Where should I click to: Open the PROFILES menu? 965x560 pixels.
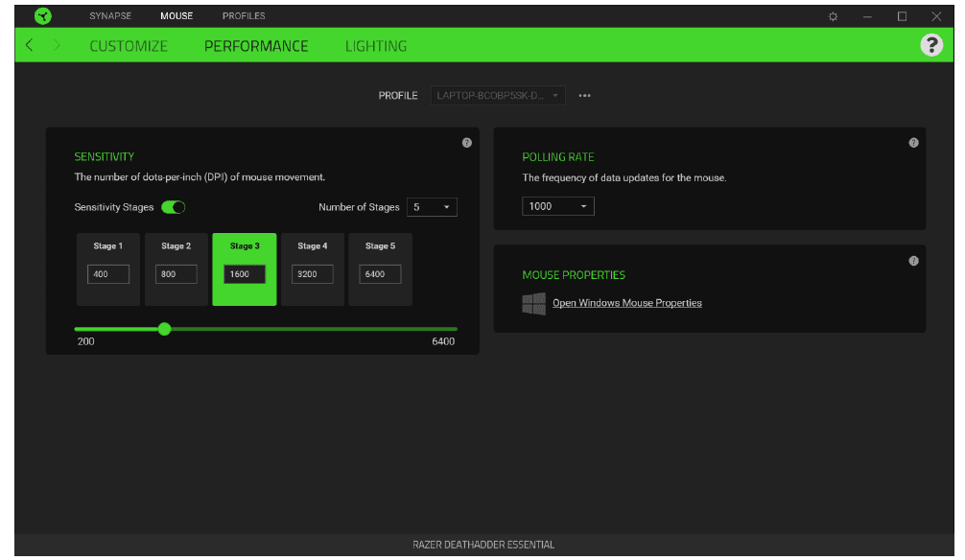click(x=244, y=15)
